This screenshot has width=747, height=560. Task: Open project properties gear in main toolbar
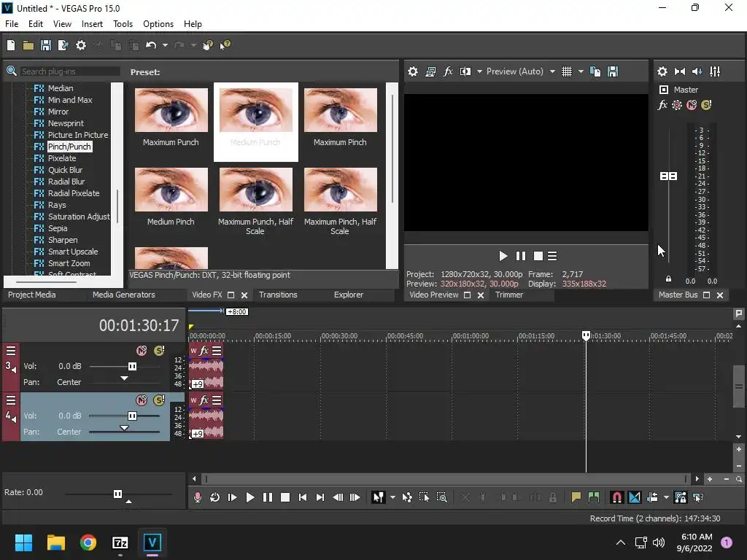(x=81, y=45)
